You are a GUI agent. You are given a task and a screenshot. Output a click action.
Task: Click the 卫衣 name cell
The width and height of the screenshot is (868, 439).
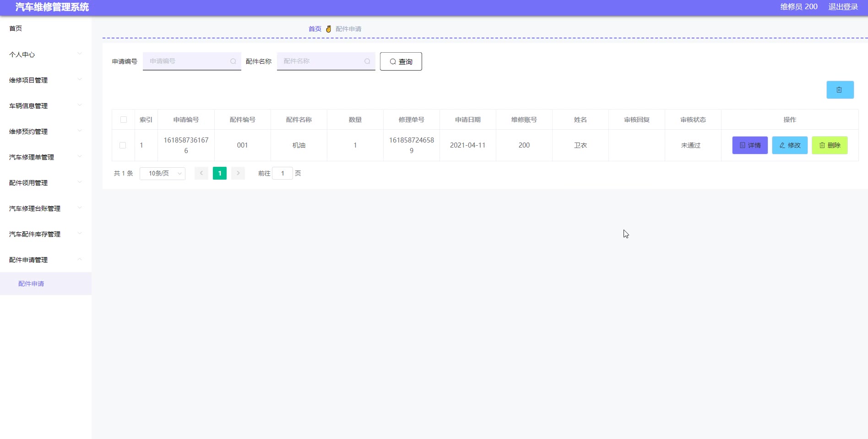tap(580, 145)
